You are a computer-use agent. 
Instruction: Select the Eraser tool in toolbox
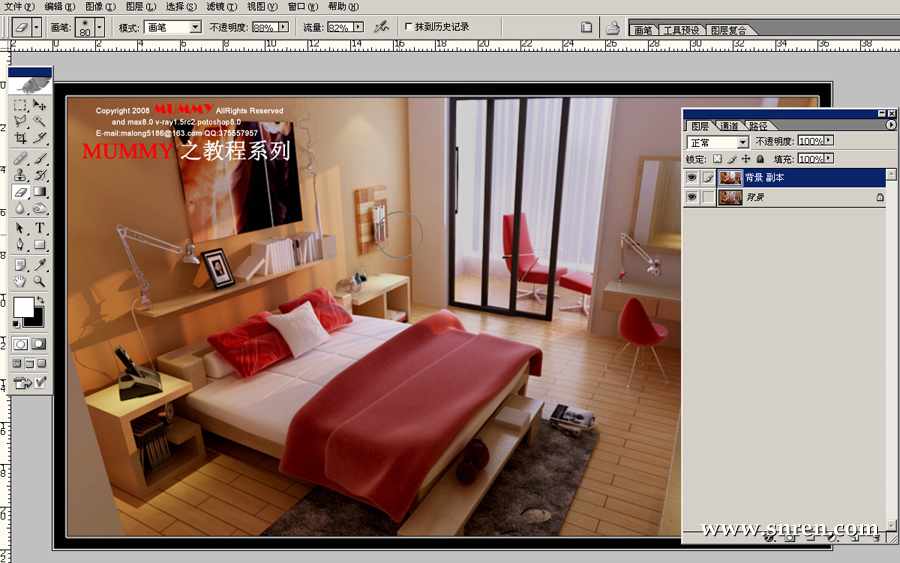click(x=21, y=192)
